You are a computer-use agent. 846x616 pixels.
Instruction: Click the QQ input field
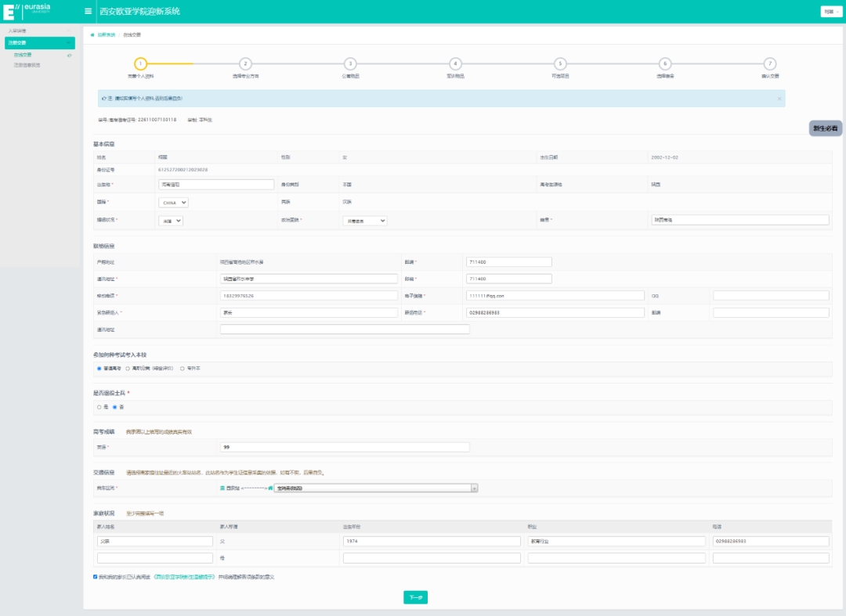770,295
